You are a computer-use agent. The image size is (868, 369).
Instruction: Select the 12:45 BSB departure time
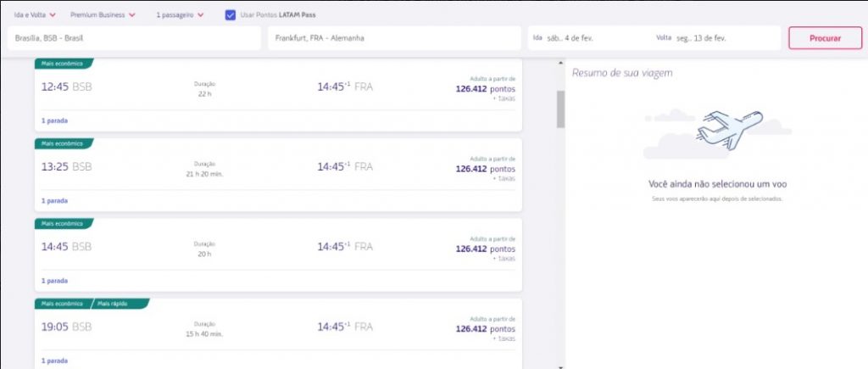tap(66, 87)
